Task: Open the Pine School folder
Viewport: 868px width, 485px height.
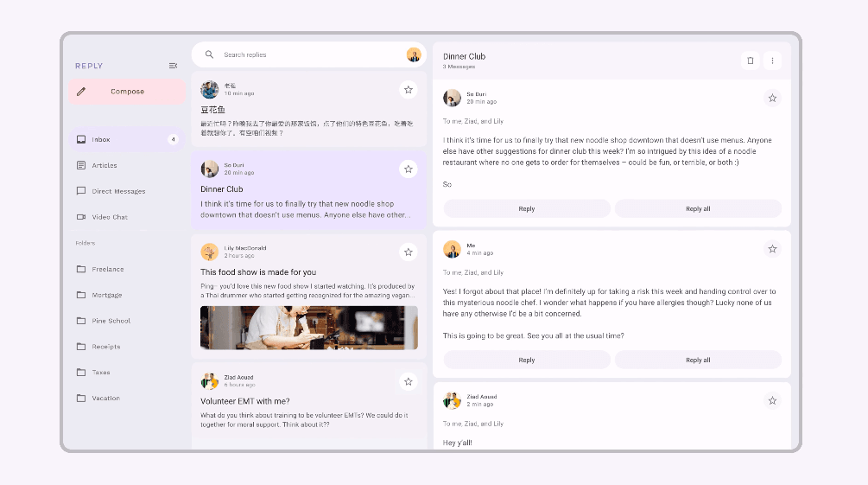Action: pos(127,321)
